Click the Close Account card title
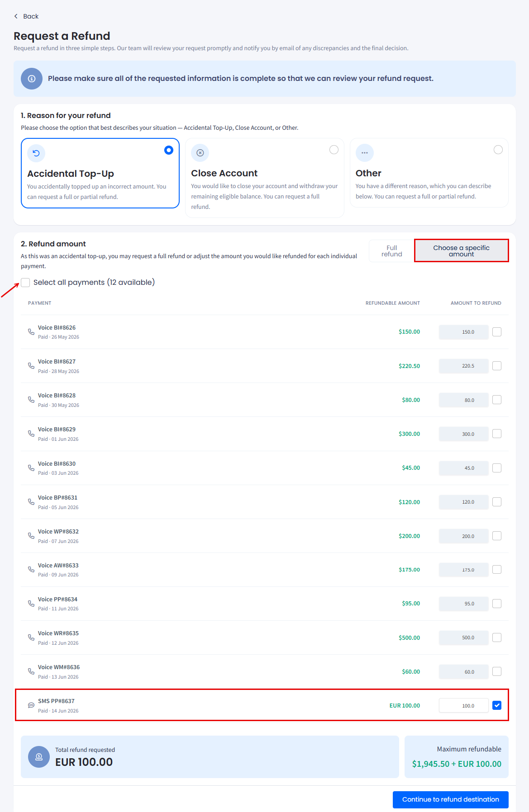The height and width of the screenshot is (812, 529). 224,173
